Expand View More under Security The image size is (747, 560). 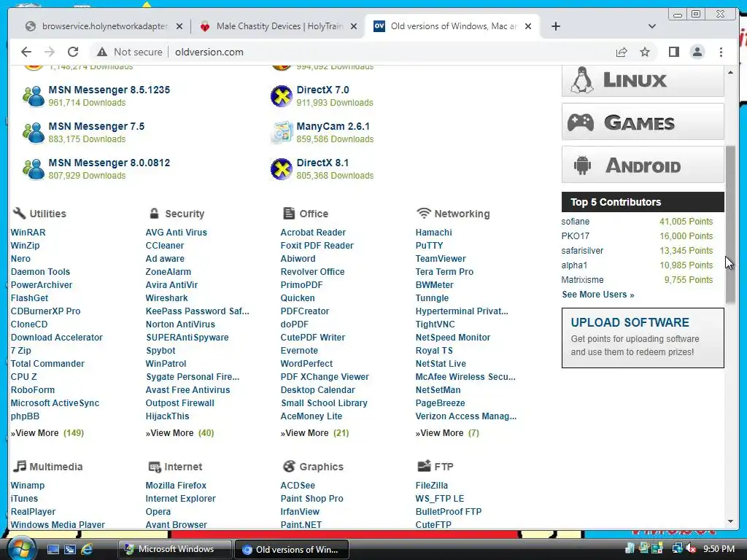tap(179, 433)
